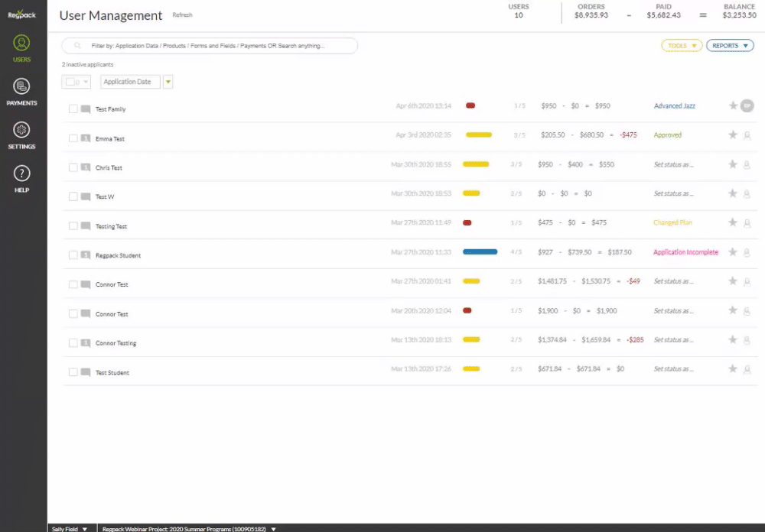Screen dimensions: 765x532
Task: Select the Chris Test row checkbox
Action: (x=73, y=167)
